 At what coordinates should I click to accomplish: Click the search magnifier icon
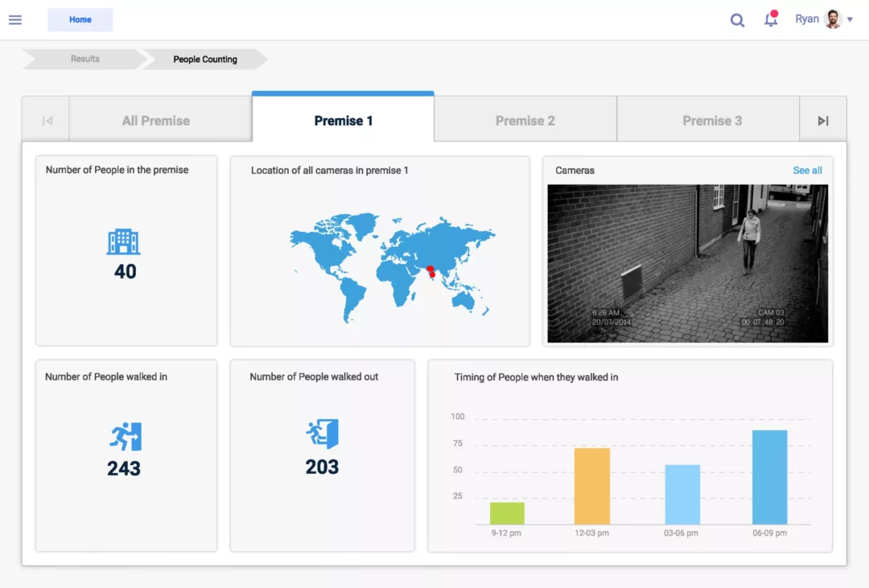pyautogui.click(x=737, y=20)
